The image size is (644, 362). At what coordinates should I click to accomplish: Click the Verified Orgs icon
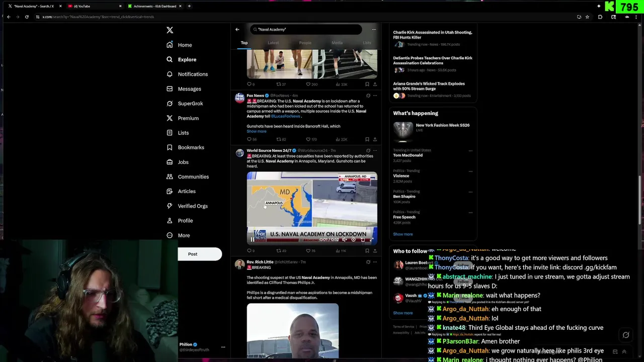[170, 206]
